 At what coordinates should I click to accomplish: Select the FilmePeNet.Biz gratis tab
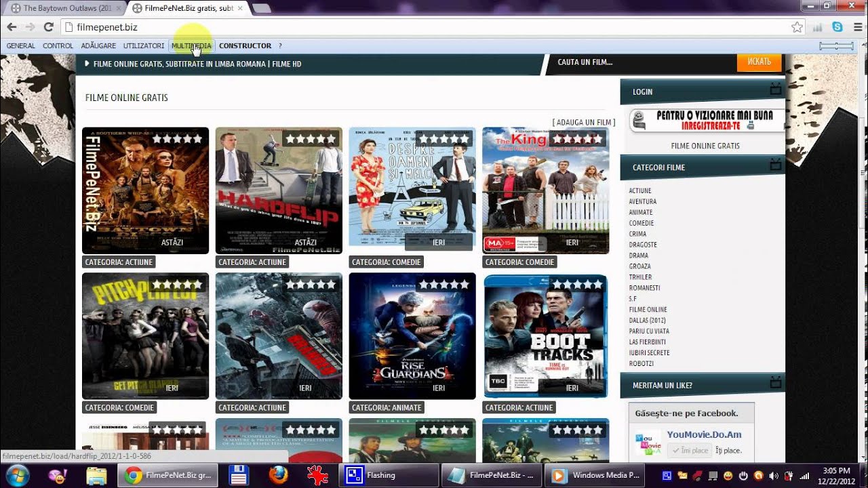(x=188, y=8)
